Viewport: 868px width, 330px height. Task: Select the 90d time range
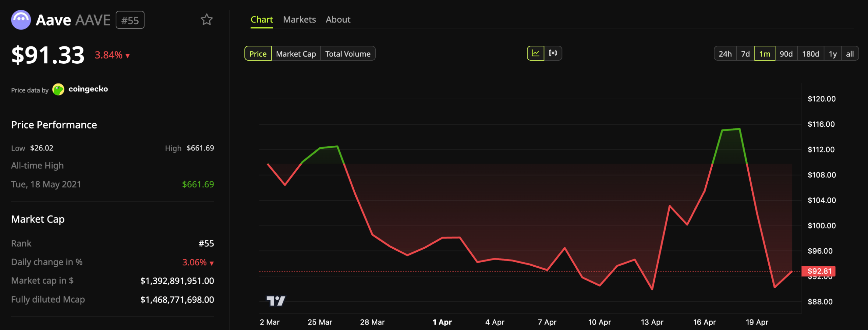786,53
